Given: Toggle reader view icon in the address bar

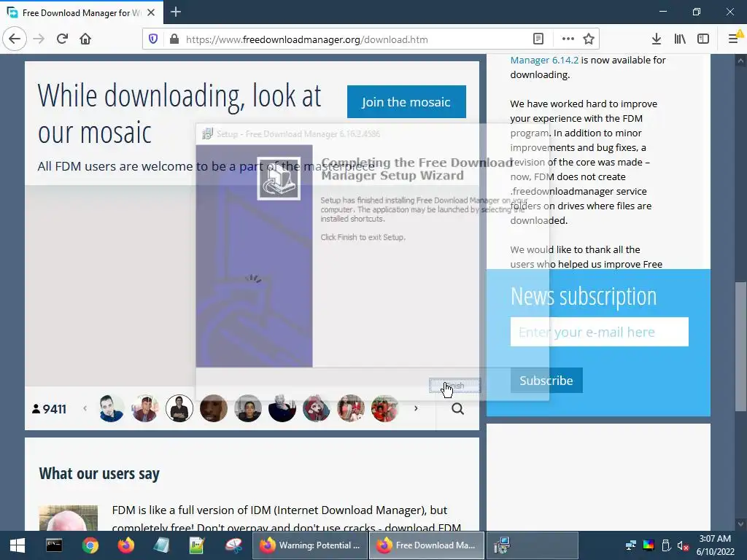Looking at the screenshot, I should tap(538, 39).
